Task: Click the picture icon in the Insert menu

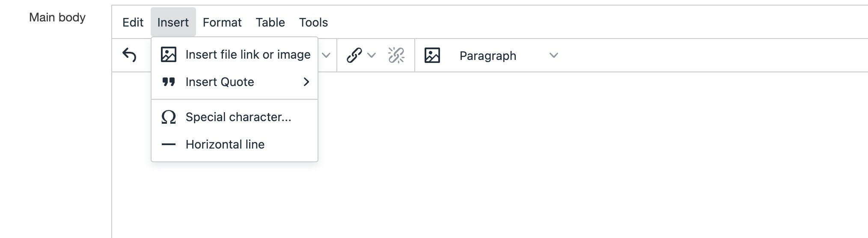Action: click(169, 54)
